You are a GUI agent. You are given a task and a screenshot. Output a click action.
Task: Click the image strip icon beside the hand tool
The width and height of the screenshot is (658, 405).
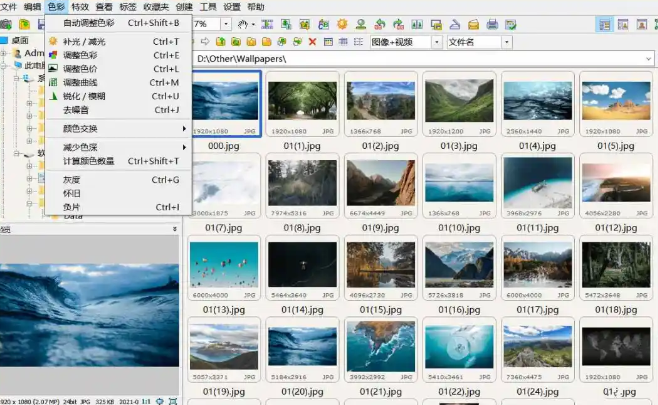pos(267,24)
